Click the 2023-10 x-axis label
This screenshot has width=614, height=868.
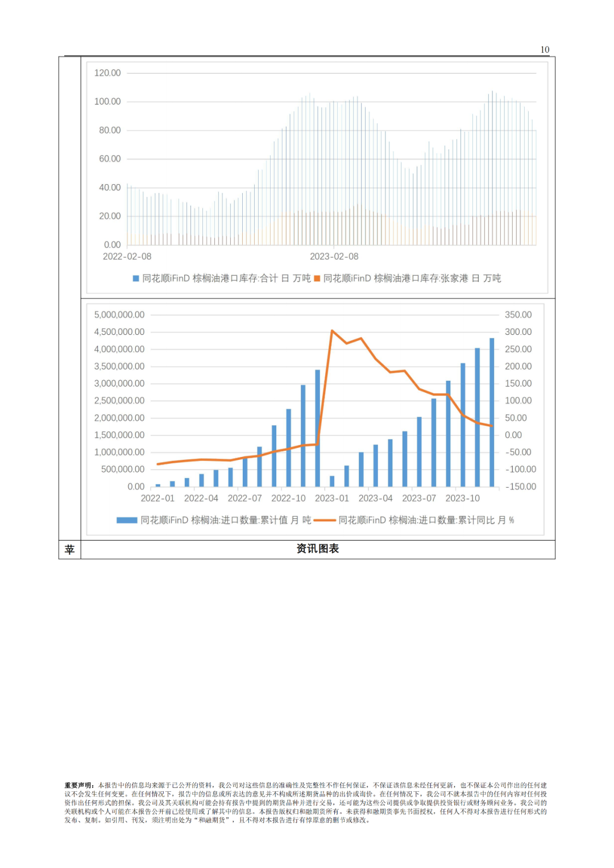point(463,499)
